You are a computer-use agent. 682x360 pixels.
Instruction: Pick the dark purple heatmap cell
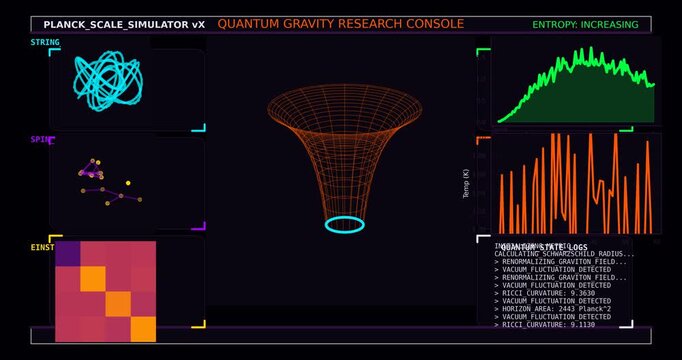click(67, 253)
